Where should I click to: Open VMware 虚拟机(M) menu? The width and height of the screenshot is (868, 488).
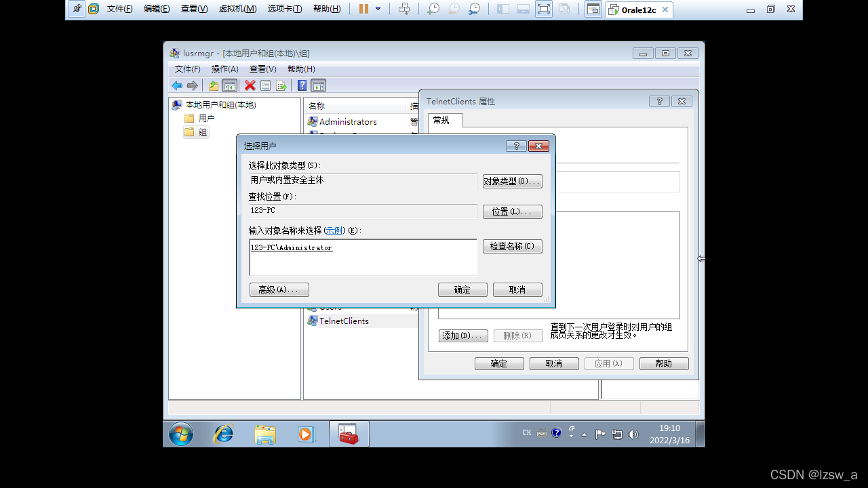[237, 9]
